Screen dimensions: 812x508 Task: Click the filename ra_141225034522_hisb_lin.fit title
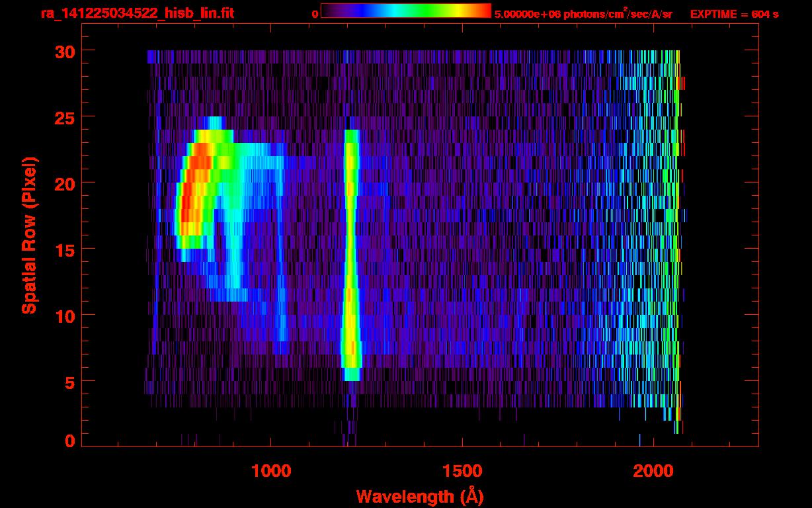point(137,13)
